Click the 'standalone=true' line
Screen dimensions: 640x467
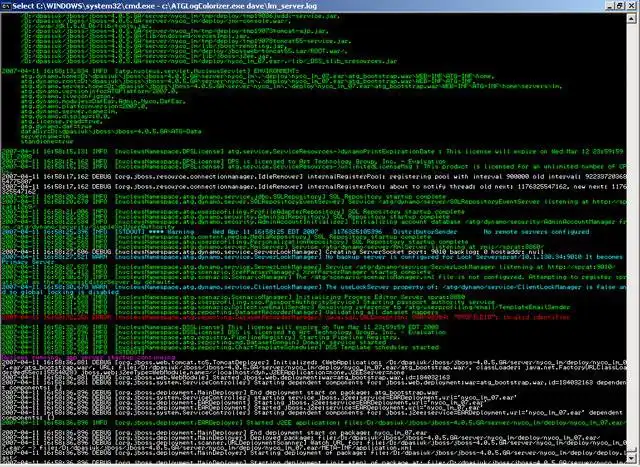tap(47, 142)
